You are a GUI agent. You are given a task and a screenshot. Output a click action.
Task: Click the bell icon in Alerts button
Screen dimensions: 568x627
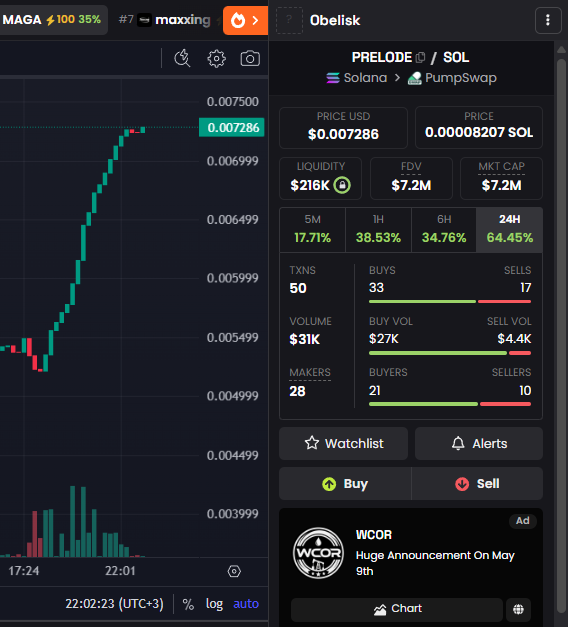(x=458, y=443)
